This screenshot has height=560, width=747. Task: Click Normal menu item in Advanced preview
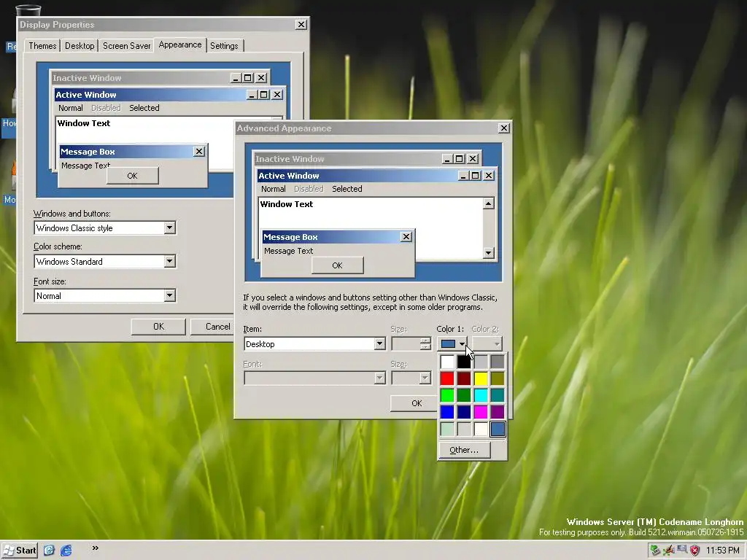point(274,189)
